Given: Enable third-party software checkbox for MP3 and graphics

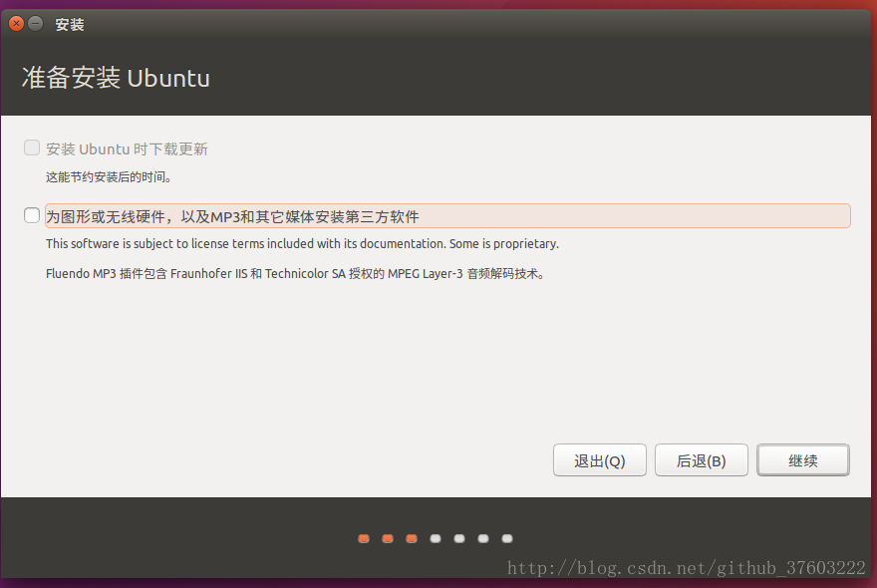Looking at the screenshot, I should [32, 215].
